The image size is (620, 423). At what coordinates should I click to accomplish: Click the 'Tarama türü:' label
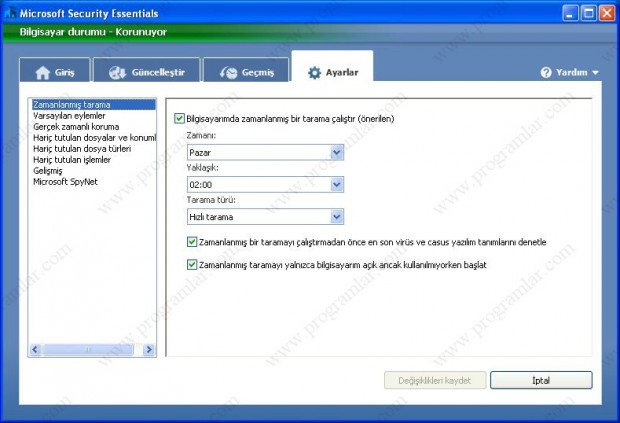point(211,200)
